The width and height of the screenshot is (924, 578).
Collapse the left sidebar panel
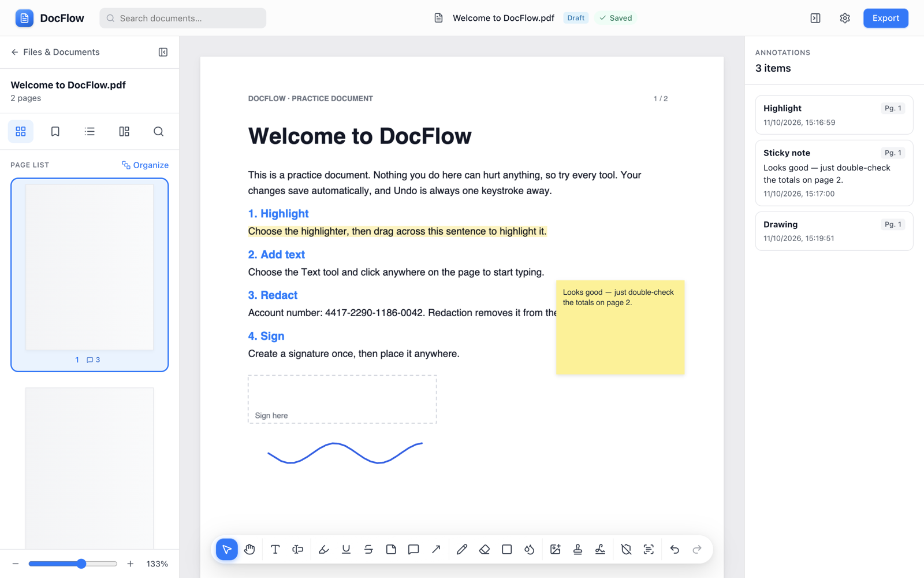pos(163,52)
